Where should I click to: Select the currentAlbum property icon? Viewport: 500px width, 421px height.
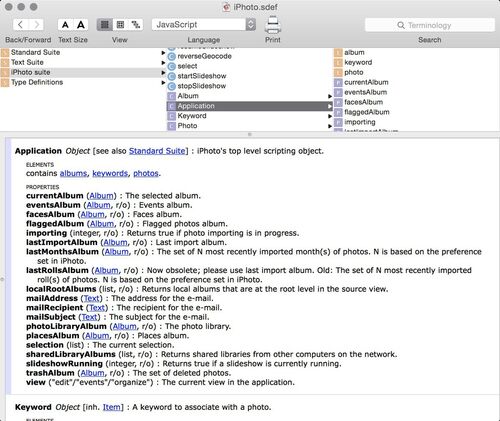click(338, 83)
